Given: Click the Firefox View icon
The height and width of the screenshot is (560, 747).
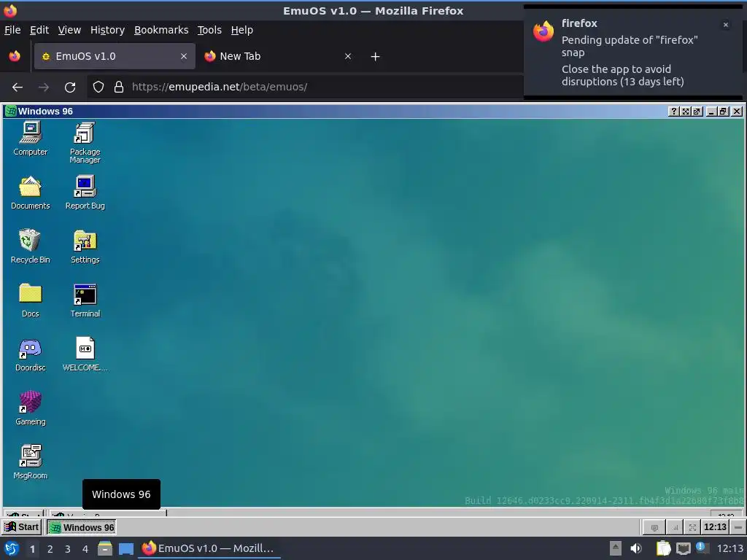Looking at the screenshot, I should (15, 56).
